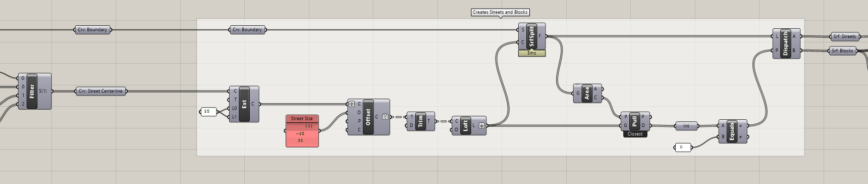Click the graft arrow on Offset input C
Viewport: 868px width, 184px height.
pyautogui.click(x=352, y=104)
